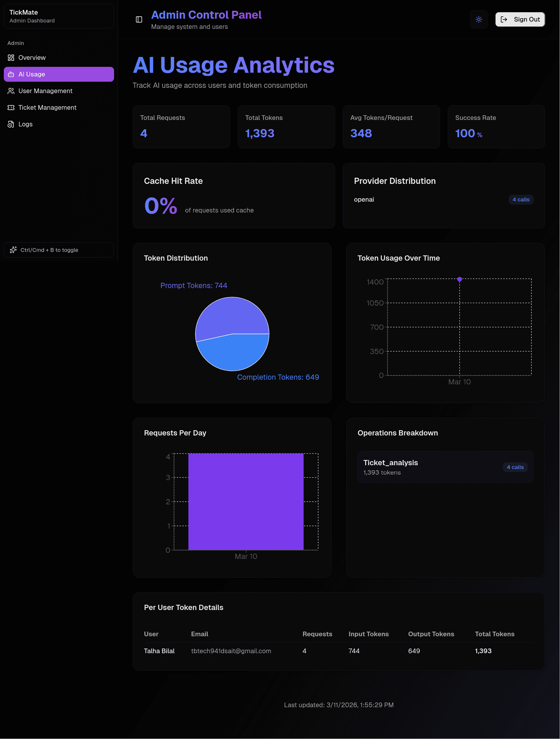Click the openai provider label
Image resolution: width=560 pixels, height=739 pixels.
(x=364, y=199)
